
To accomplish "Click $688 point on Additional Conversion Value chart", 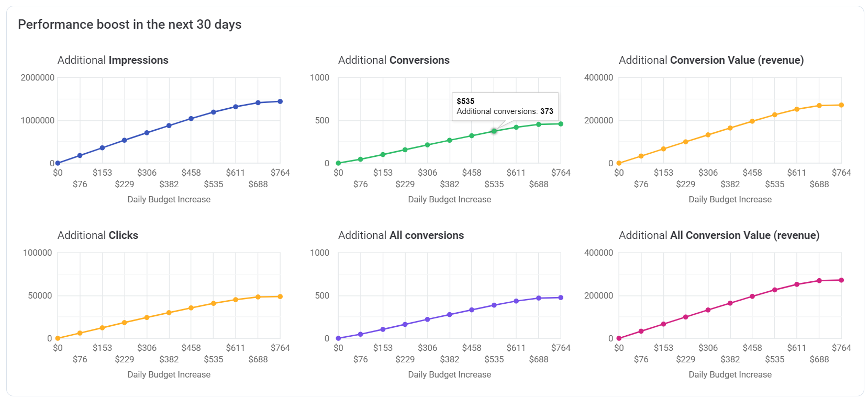I will (x=819, y=106).
